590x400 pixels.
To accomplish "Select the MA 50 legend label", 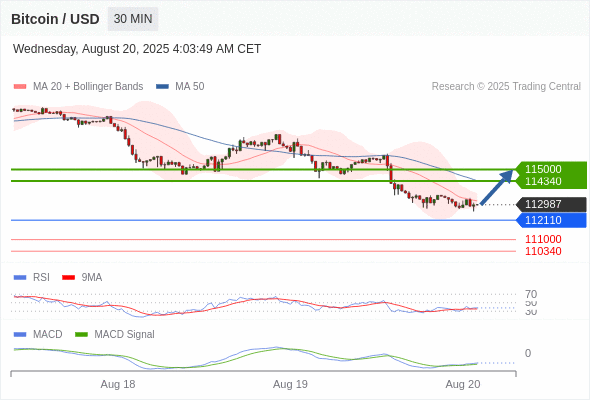I will tap(190, 87).
